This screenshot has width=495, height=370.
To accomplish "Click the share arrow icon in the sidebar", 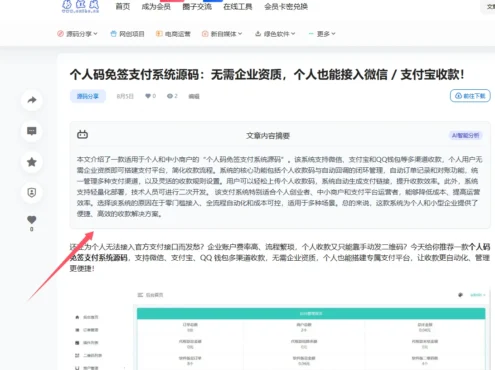I will coord(32,100).
